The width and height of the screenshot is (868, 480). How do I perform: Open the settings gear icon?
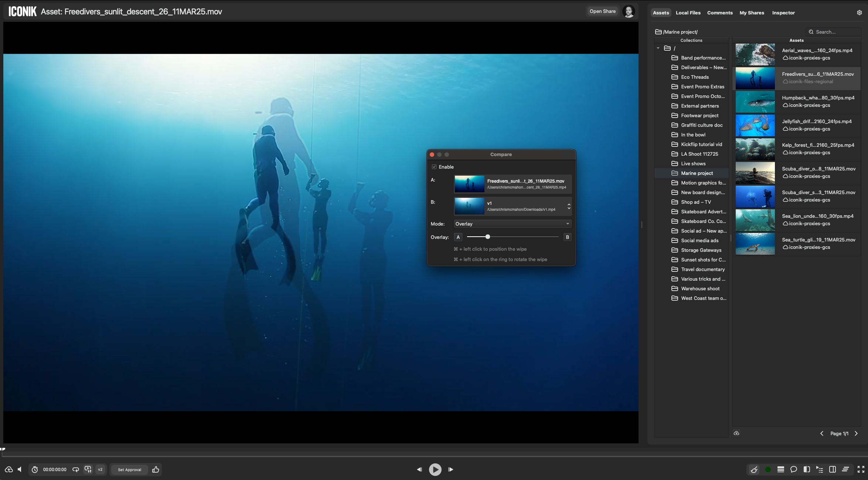pos(860,13)
